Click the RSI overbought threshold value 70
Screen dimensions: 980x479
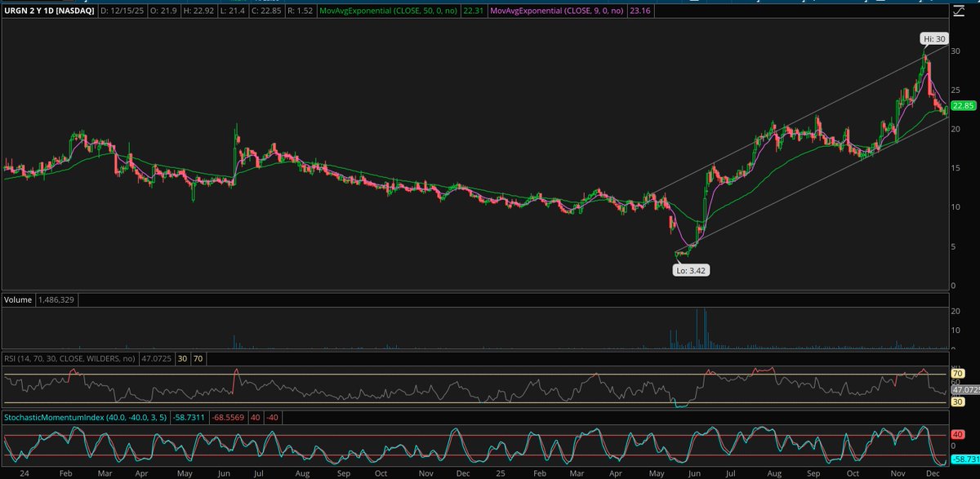(197, 357)
